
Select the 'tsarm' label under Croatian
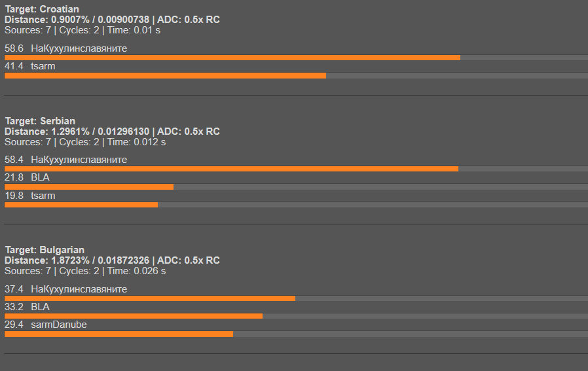coord(43,66)
